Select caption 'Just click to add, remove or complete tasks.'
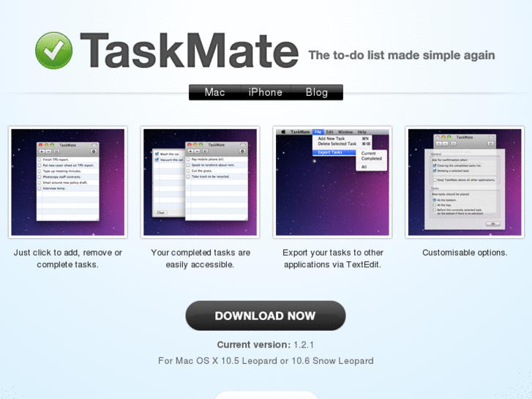Image resolution: width=532 pixels, height=399 pixels. click(68, 258)
